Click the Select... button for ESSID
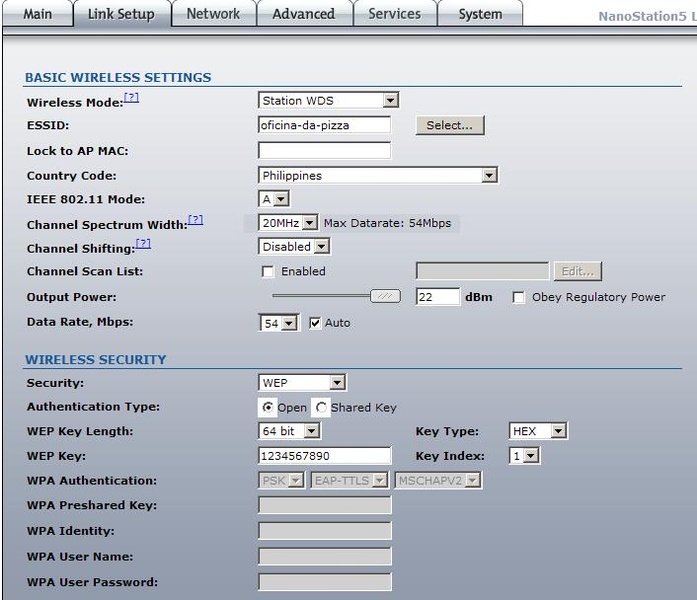 (x=450, y=125)
